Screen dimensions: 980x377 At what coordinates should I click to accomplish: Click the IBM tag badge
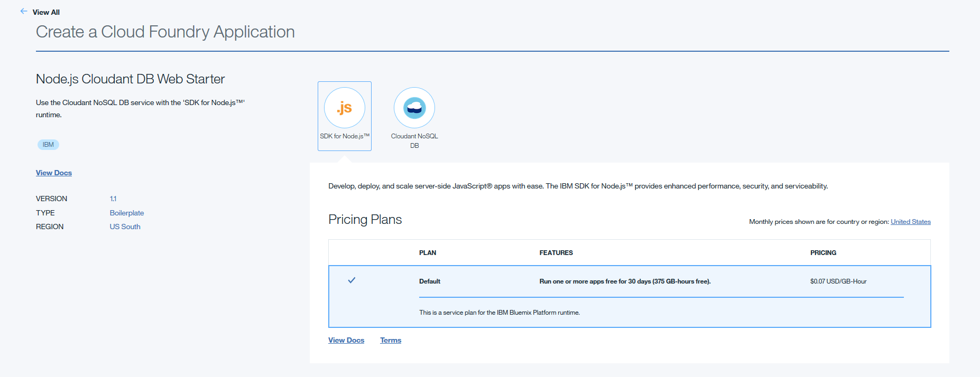click(x=48, y=145)
